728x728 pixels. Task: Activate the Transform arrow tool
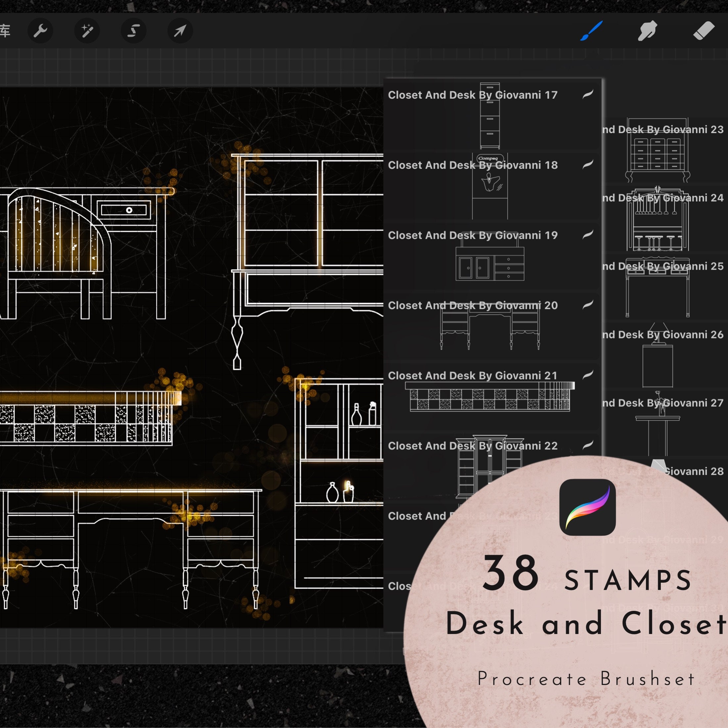[x=180, y=30]
